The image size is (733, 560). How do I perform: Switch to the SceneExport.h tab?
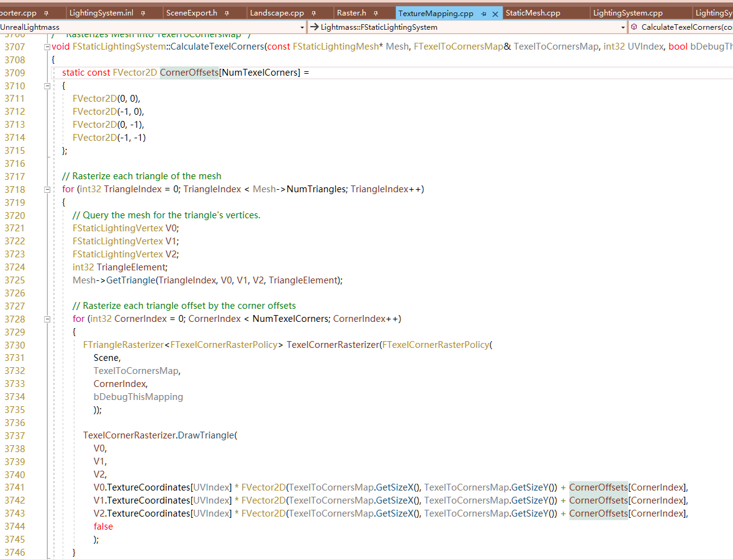192,13
